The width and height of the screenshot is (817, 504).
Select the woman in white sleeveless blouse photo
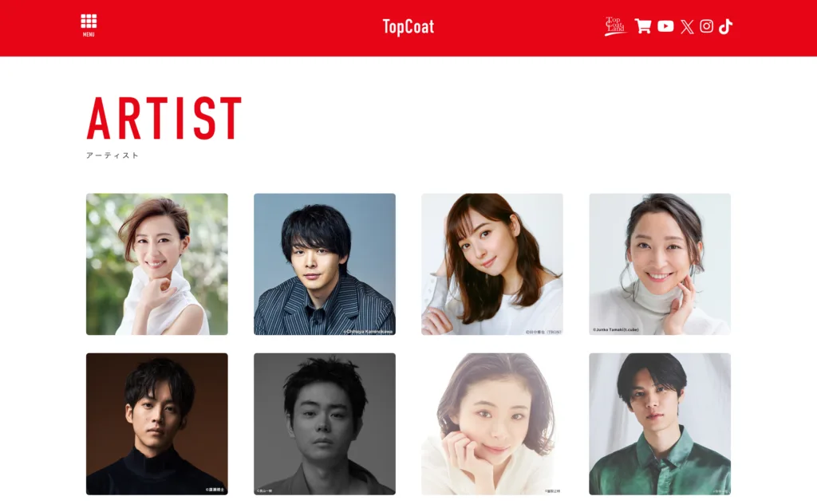pyautogui.click(x=157, y=264)
